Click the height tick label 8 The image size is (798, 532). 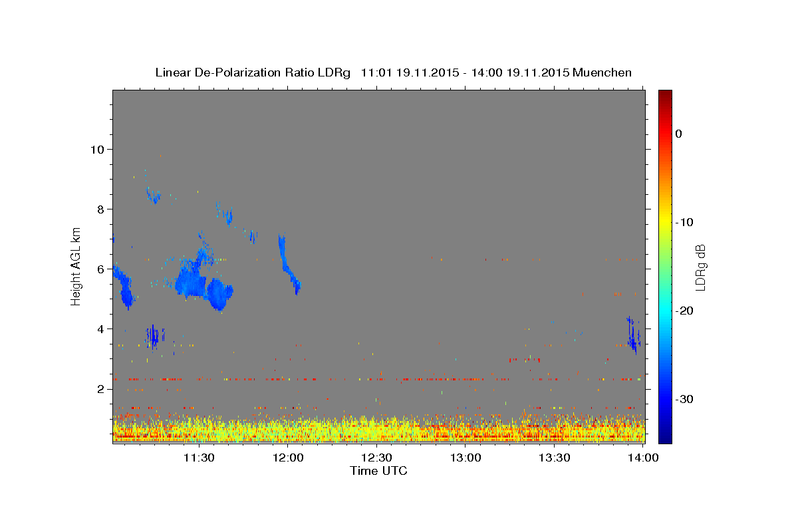coord(100,209)
